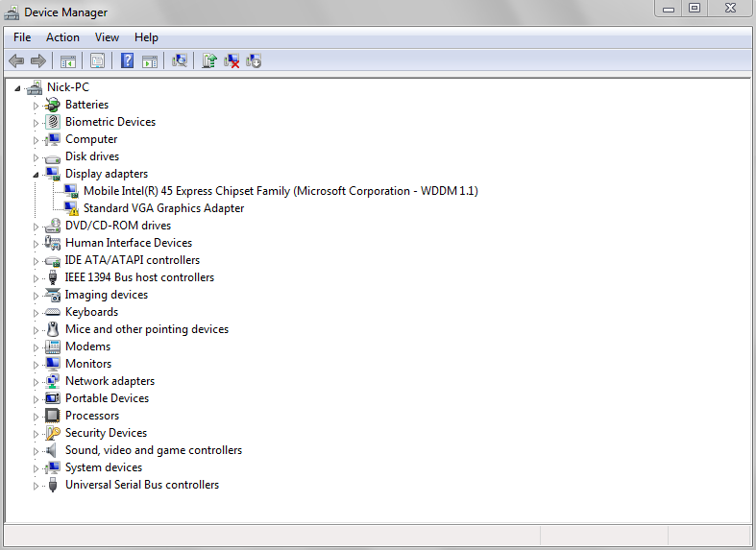756x550 pixels.
Task: Scan for hardware changes icon
Action: (x=180, y=60)
